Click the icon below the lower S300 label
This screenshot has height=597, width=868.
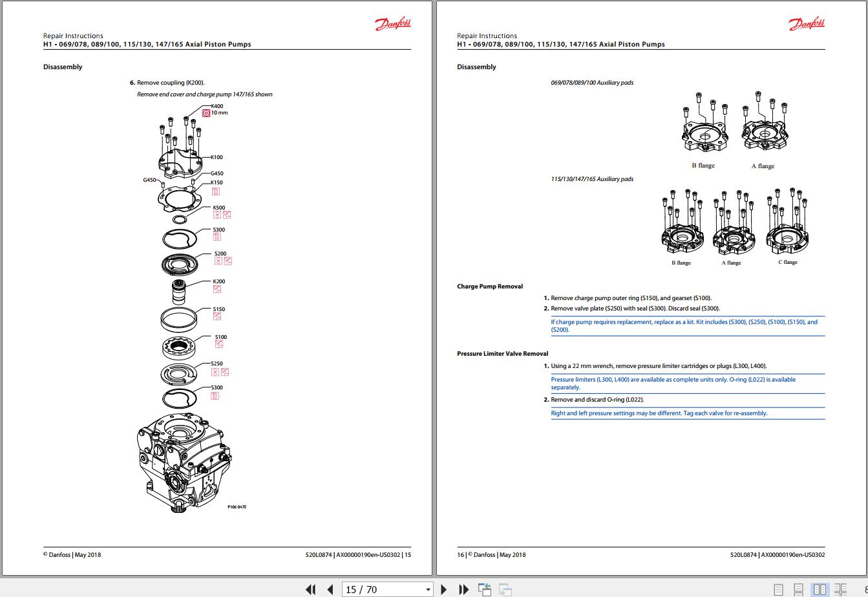(215, 395)
